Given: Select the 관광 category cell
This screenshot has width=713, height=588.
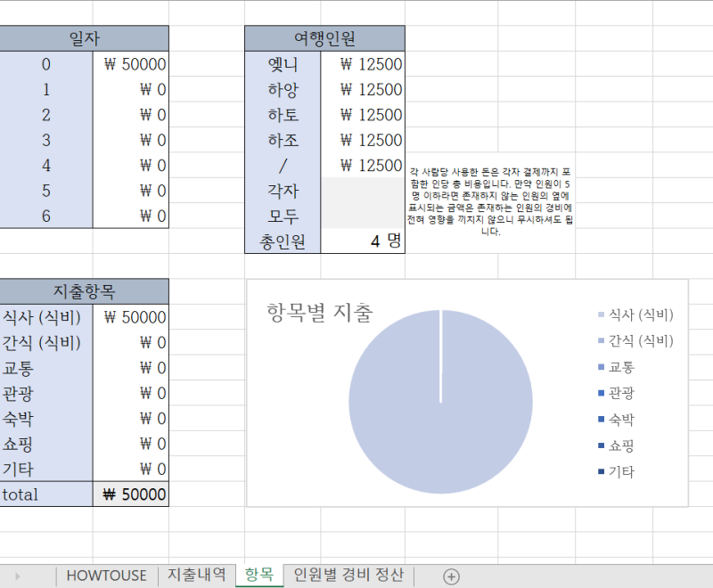Looking at the screenshot, I should click(x=46, y=394).
